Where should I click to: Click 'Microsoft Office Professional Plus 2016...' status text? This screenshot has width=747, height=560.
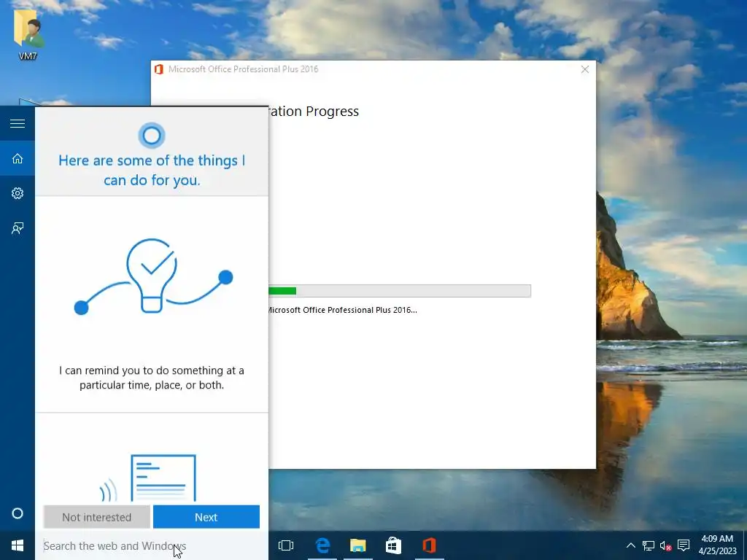click(x=343, y=310)
